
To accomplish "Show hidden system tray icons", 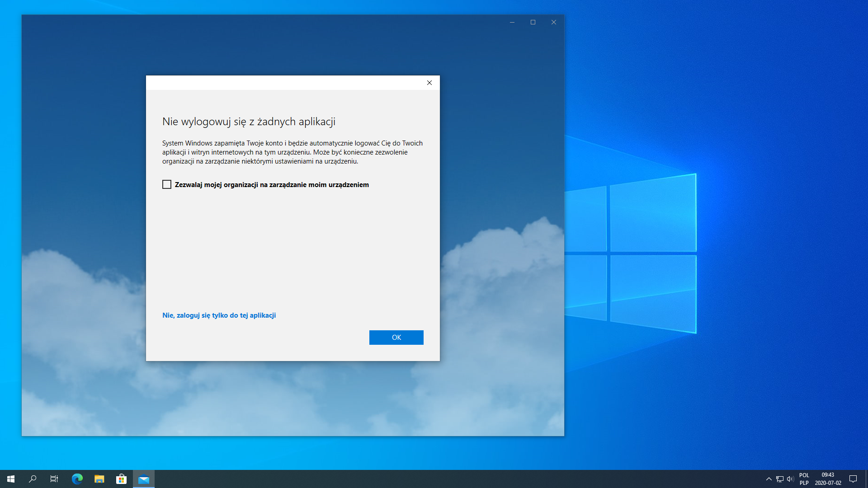I will coord(769,479).
